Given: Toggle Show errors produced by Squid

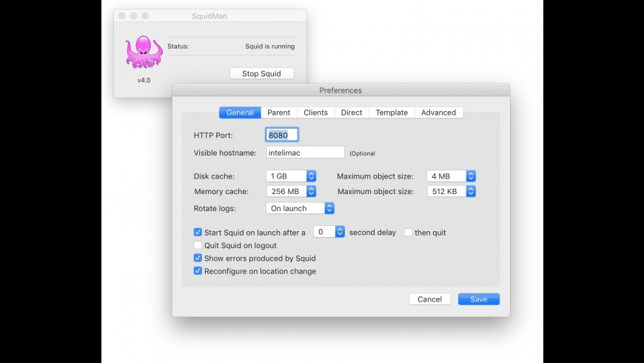Looking at the screenshot, I should point(198,258).
